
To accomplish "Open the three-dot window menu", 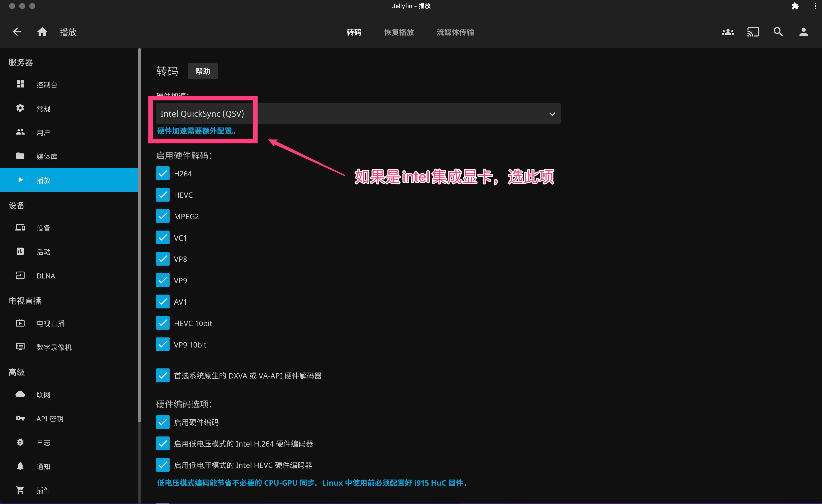I will pos(815,6).
